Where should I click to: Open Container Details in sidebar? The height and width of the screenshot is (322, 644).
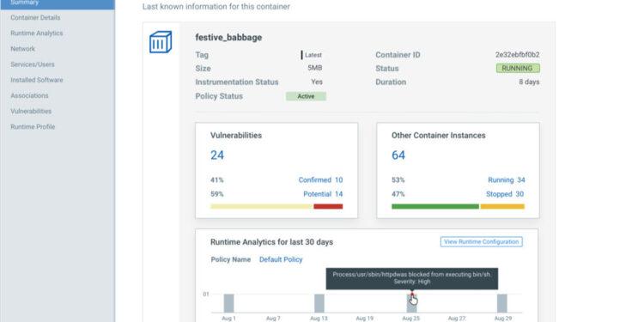35,18
